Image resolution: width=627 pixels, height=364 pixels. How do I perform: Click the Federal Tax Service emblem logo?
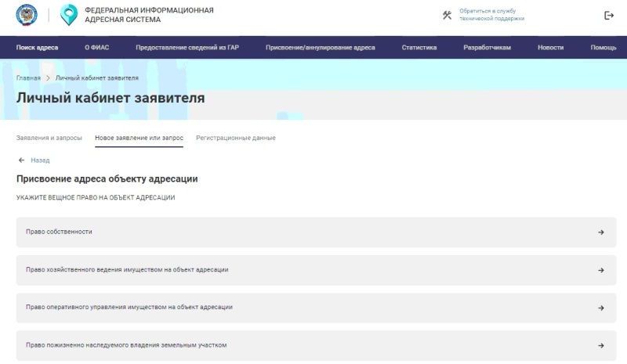[27, 15]
